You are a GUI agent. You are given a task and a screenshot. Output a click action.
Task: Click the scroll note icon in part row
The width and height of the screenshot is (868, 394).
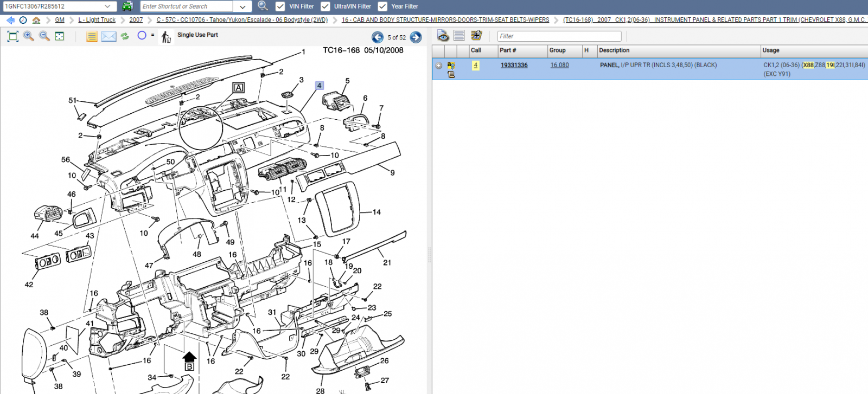point(451,74)
